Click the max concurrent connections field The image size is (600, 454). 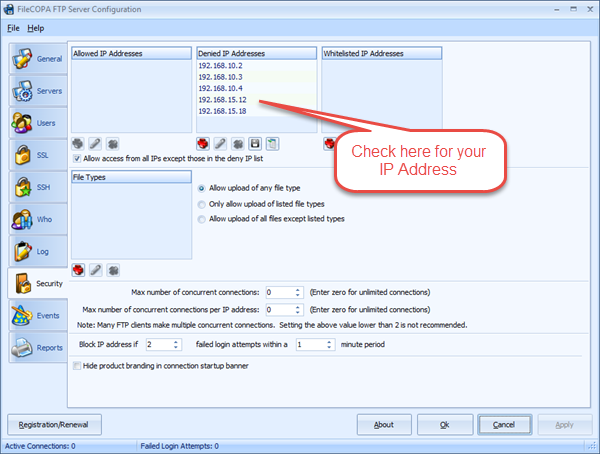pos(284,292)
